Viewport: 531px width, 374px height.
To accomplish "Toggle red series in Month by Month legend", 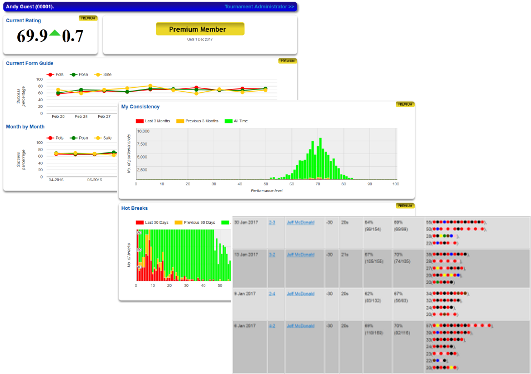I will coord(55,138).
